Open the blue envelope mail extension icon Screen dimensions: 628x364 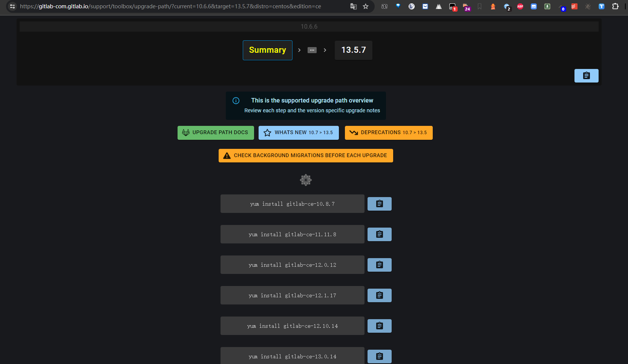tap(425, 6)
